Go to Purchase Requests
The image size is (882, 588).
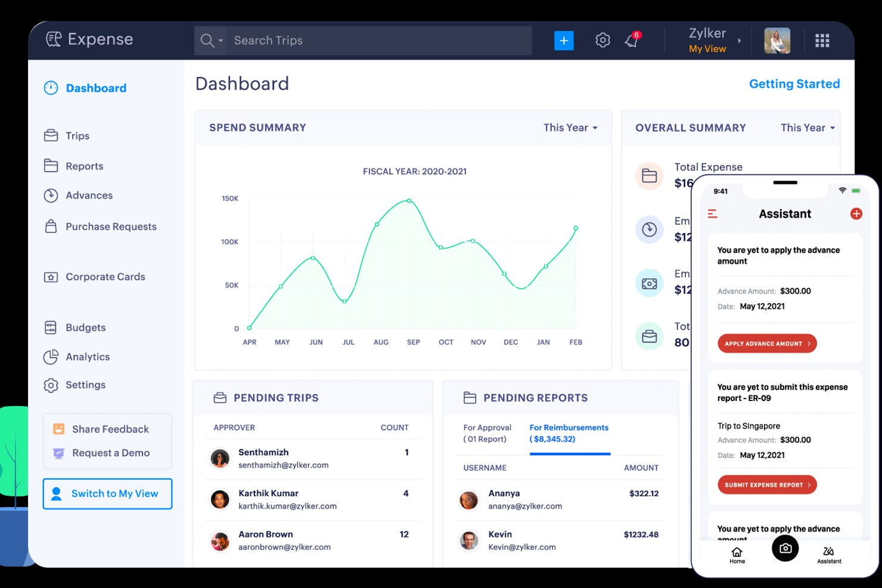pos(111,226)
